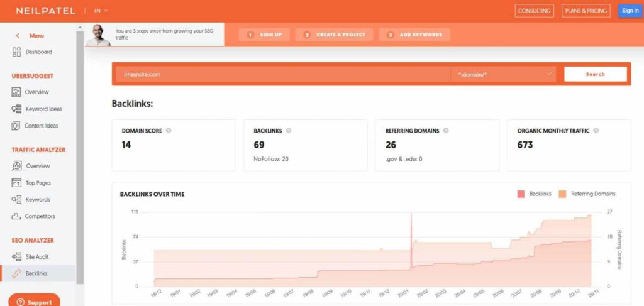Toggle the Backlinks legend color swatch

click(521, 194)
